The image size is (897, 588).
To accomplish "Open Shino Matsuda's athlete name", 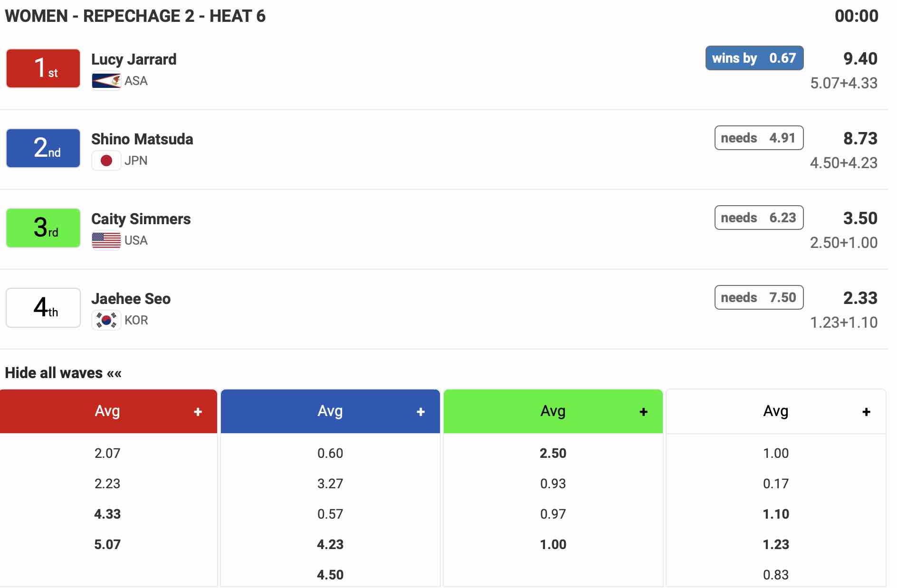I will click(x=142, y=139).
